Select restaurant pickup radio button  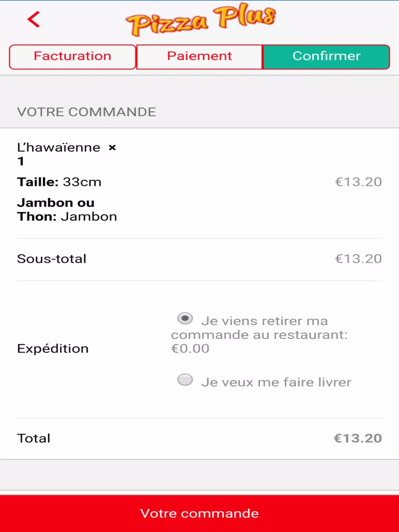click(185, 318)
